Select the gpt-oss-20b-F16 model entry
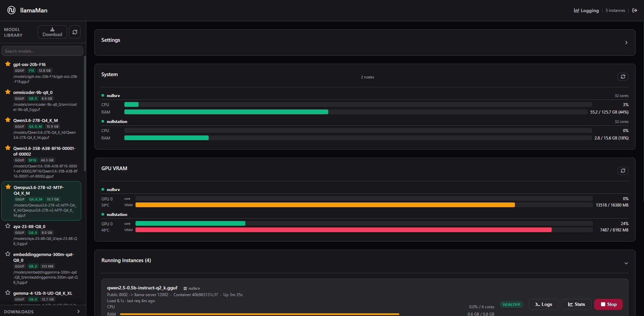Screen dimensions: 644x316 click(x=42, y=72)
